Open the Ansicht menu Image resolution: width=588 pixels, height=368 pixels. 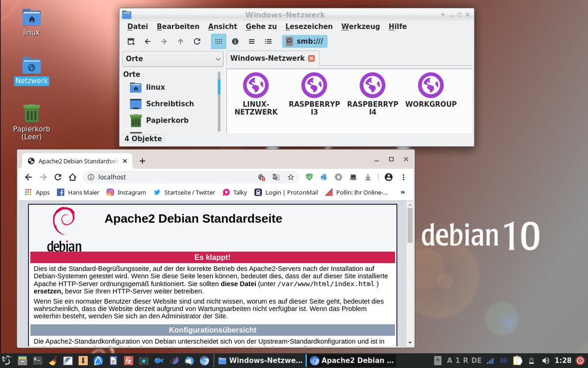pos(222,26)
